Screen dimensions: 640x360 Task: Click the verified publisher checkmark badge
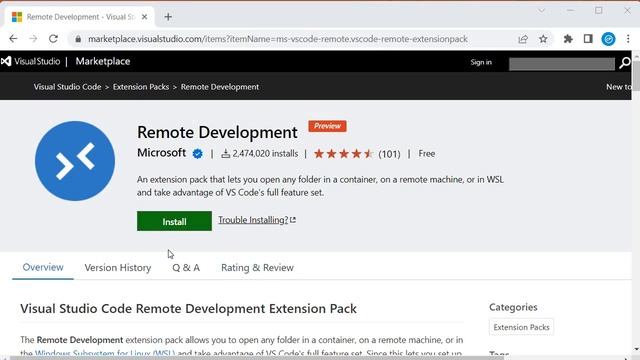pos(198,154)
